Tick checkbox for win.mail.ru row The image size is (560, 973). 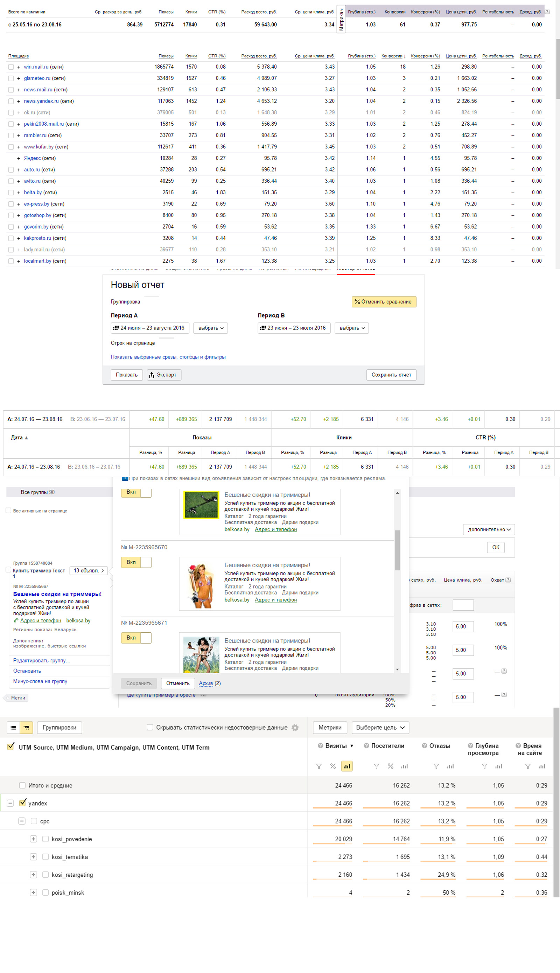pyautogui.click(x=11, y=67)
